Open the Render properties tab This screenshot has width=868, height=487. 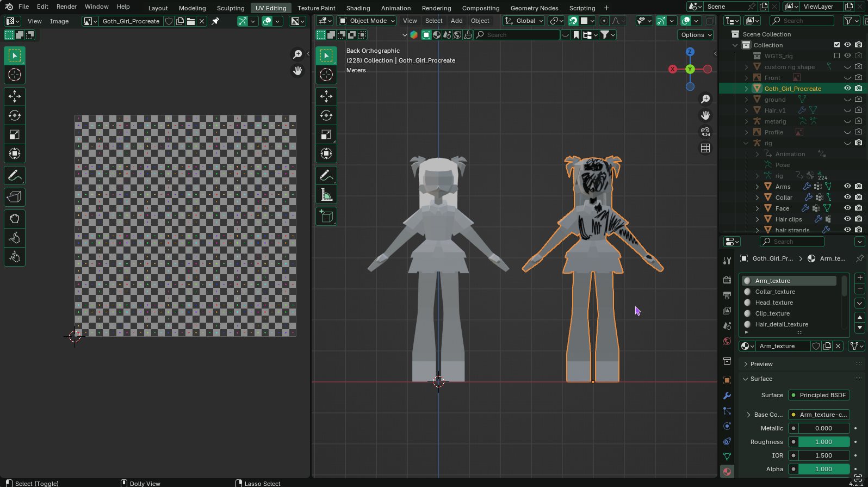[727, 280]
